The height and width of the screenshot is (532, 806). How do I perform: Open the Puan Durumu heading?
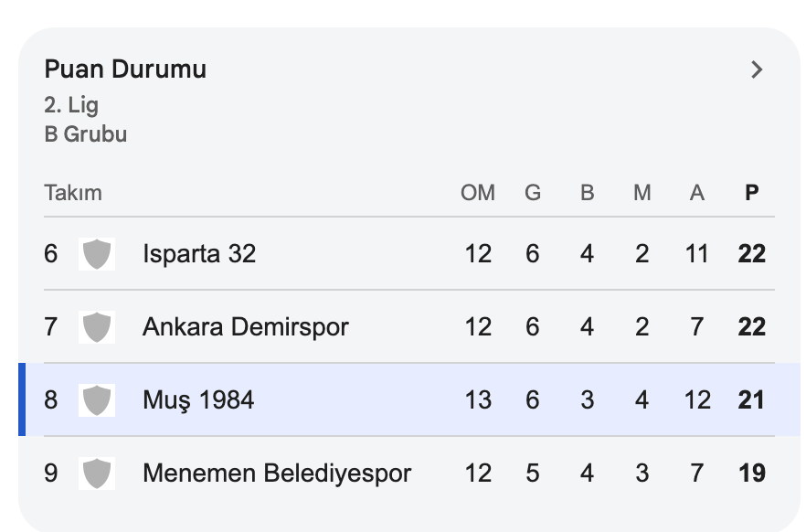[125, 69]
